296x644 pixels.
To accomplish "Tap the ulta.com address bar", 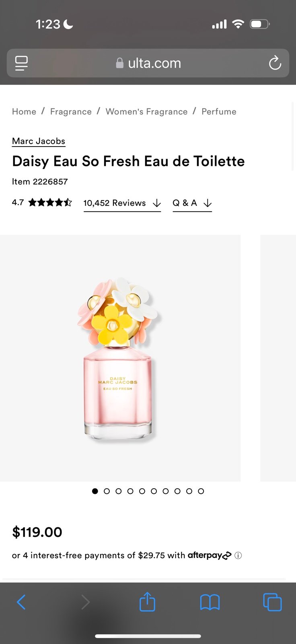I will tap(148, 63).
